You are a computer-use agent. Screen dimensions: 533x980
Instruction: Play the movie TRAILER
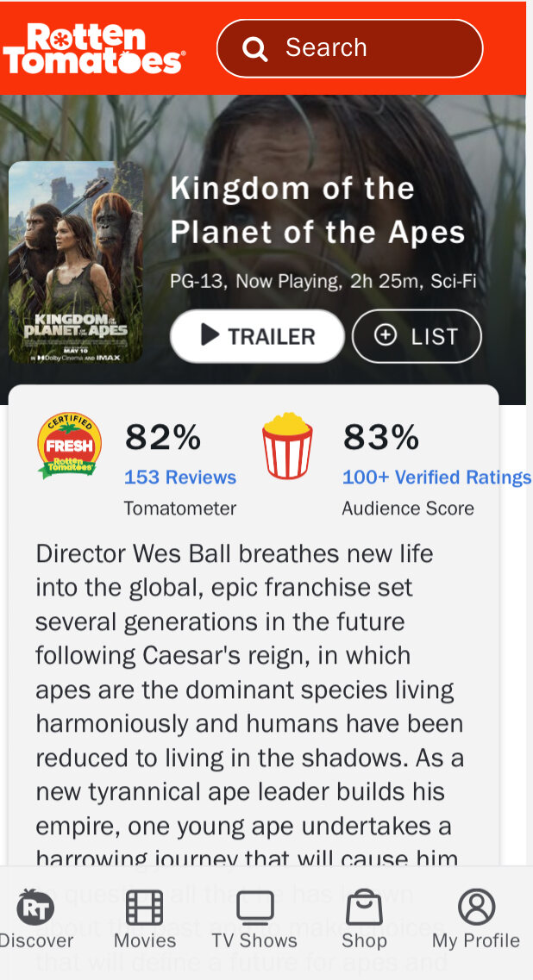pyautogui.click(x=257, y=336)
